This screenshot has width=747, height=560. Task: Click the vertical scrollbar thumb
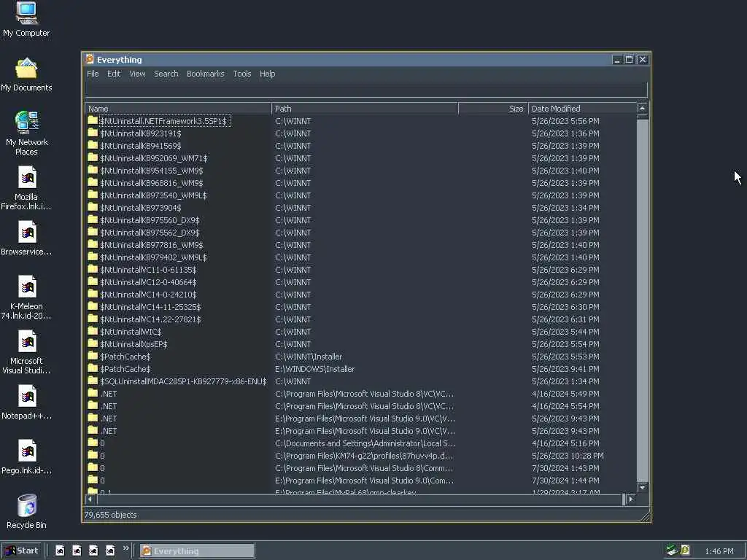(642, 300)
